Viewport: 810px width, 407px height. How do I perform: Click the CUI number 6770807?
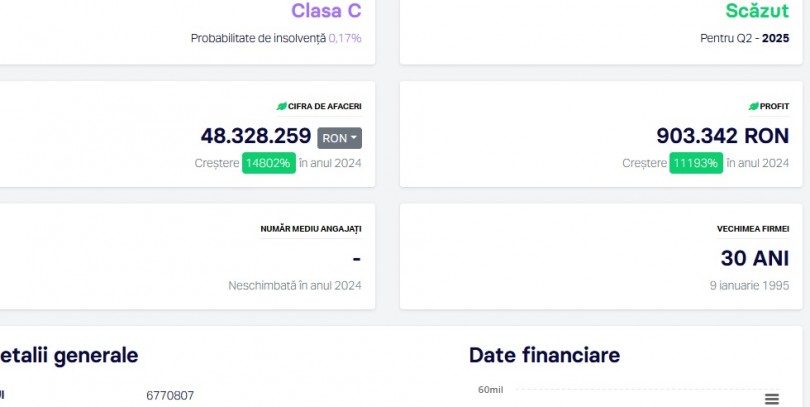pos(170,396)
